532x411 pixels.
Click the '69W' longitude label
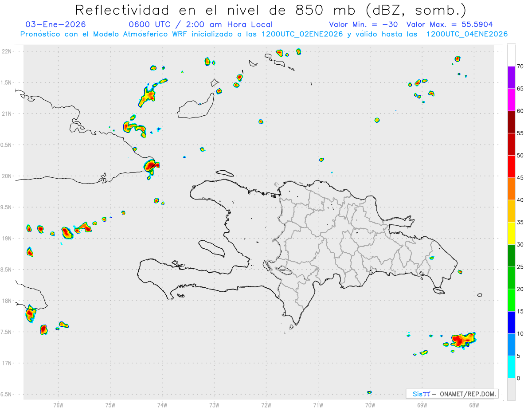(x=422, y=405)
